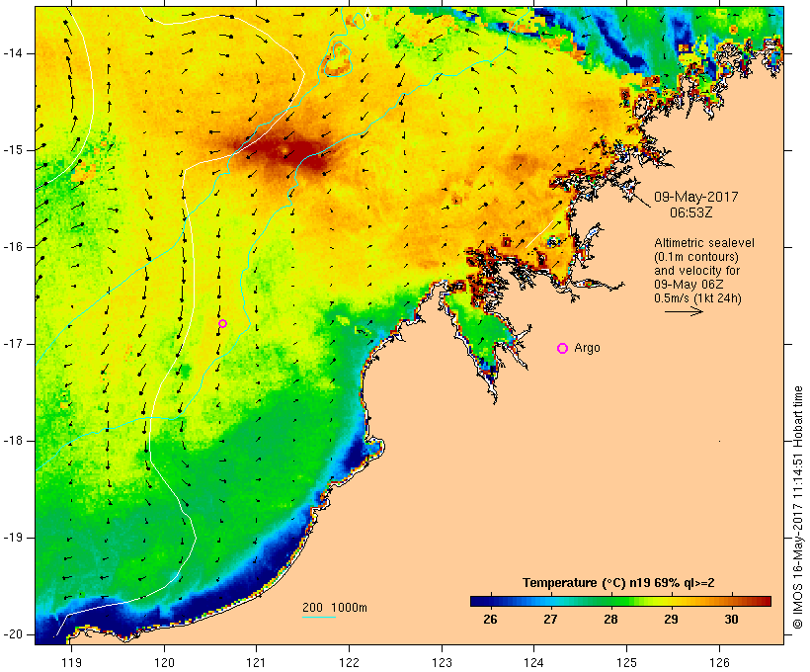This screenshot has width=810, height=672.
Task: Click the '-18' latitude axis label
Action: click(14, 441)
